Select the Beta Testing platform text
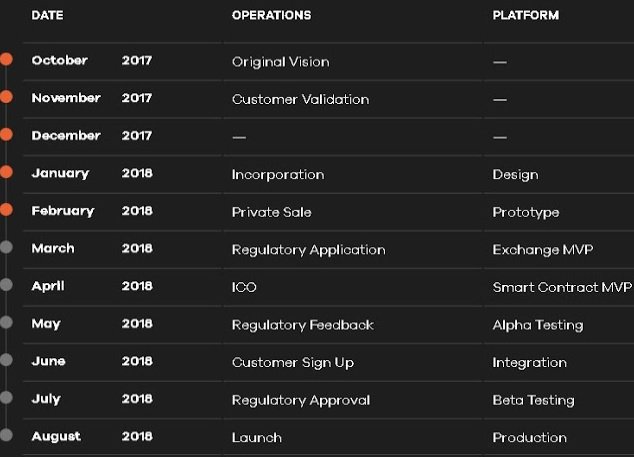 (x=533, y=400)
